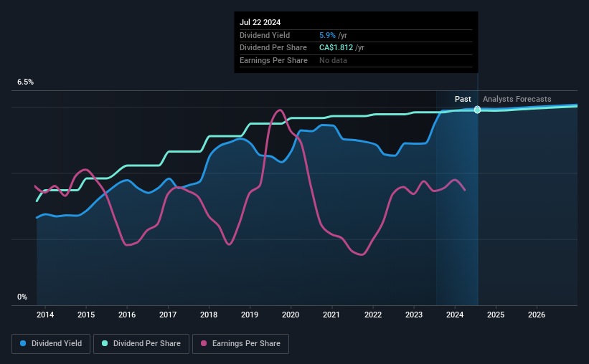The height and width of the screenshot is (364, 589).
Task: Click the Jul 22 2024 tooltip date
Action: click(260, 22)
